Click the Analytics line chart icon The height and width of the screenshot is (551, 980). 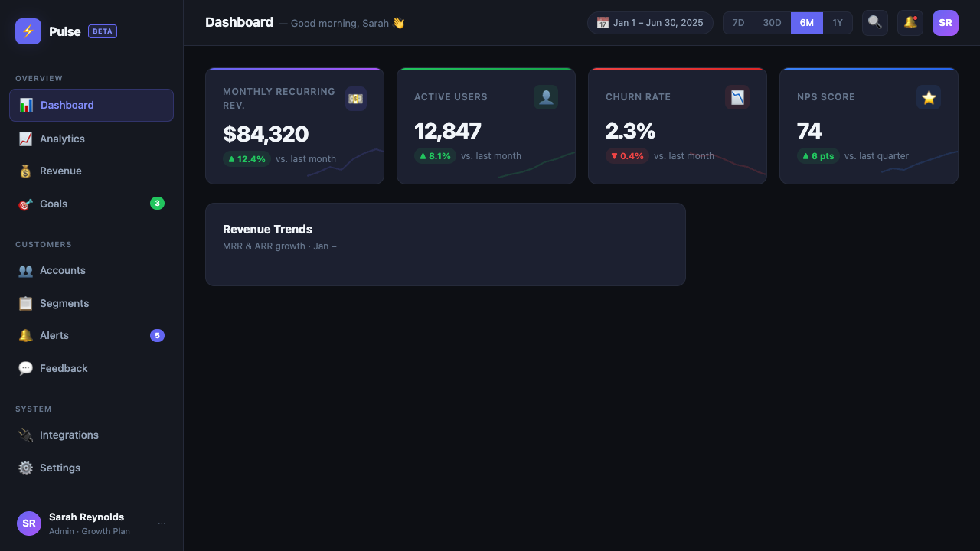click(x=25, y=139)
